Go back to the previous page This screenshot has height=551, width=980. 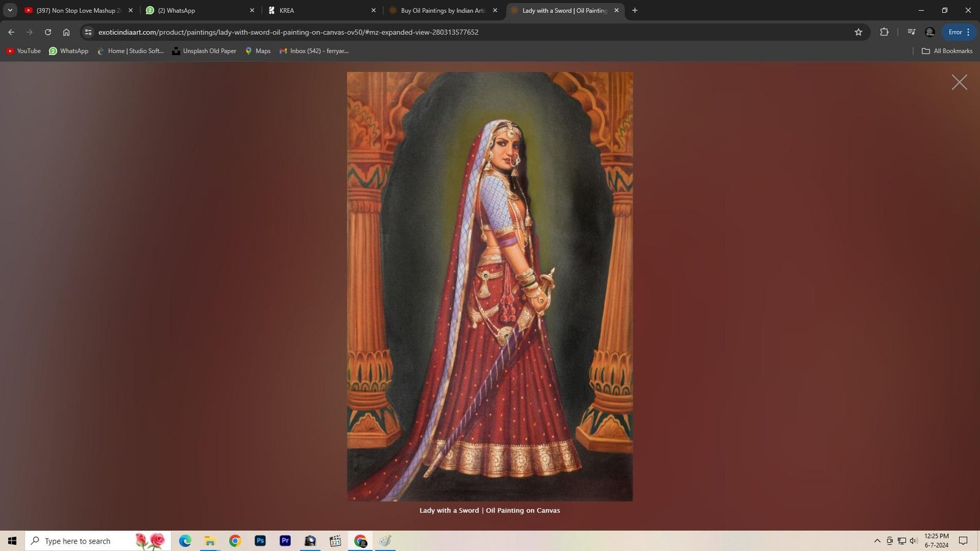pyautogui.click(x=11, y=32)
